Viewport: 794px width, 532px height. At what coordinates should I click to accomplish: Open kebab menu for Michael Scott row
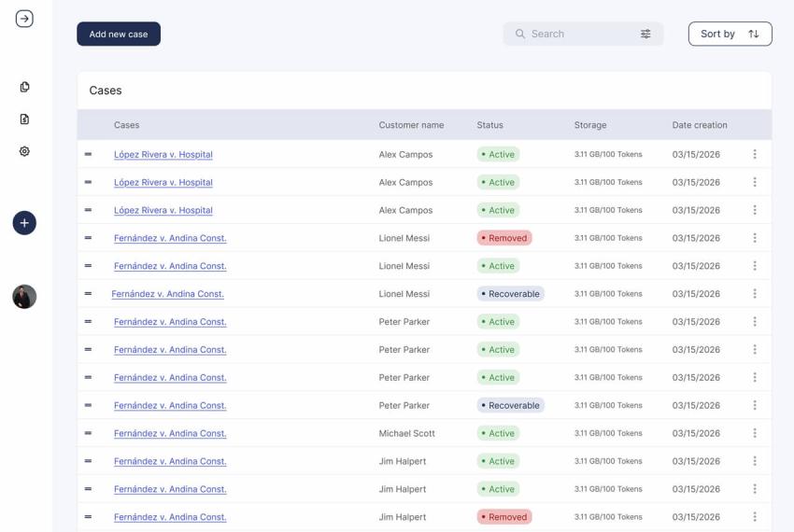coord(755,433)
